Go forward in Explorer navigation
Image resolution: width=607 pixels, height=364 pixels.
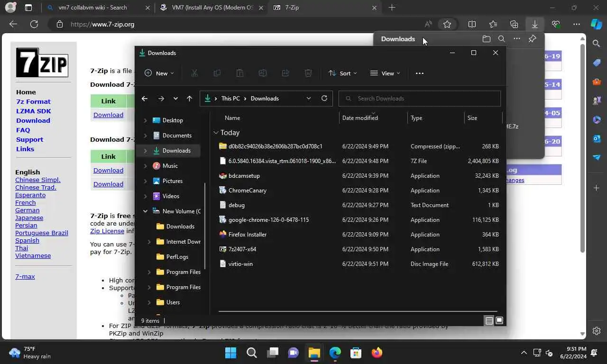point(161,99)
